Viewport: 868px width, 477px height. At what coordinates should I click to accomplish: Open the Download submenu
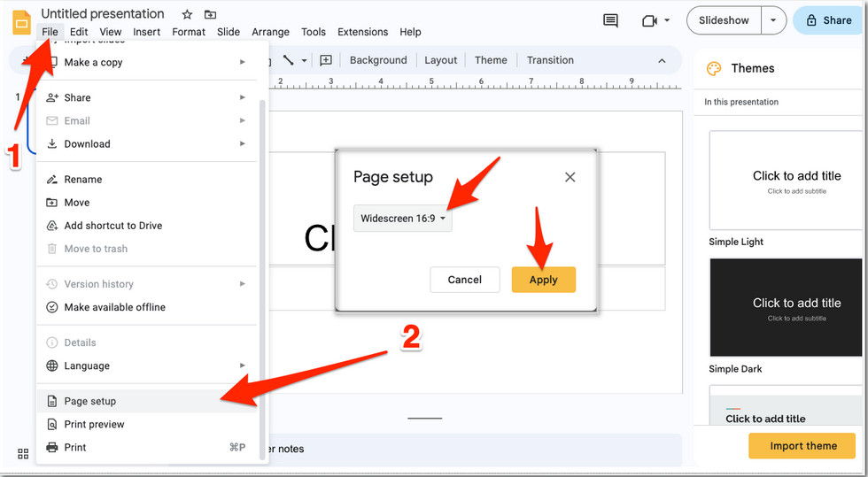[147, 144]
